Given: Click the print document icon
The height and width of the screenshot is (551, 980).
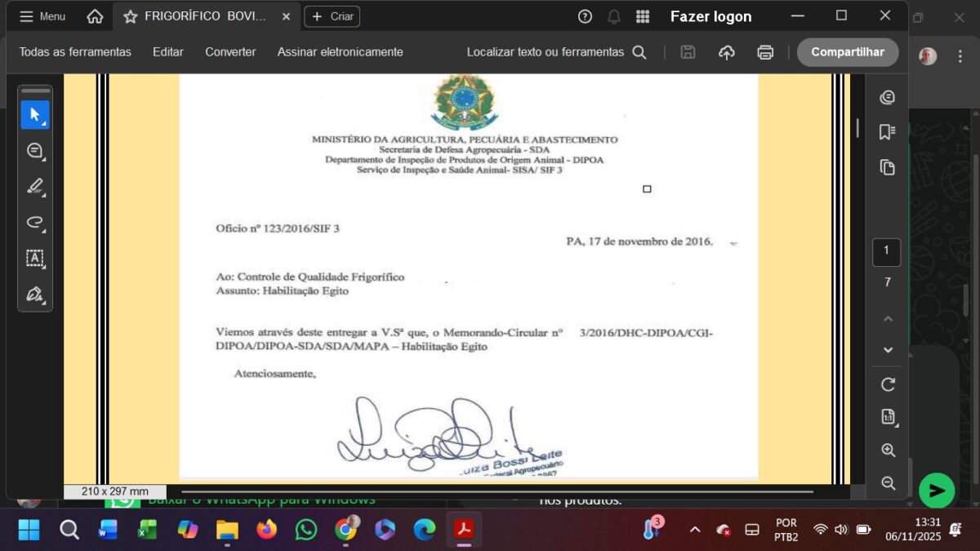Looking at the screenshot, I should point(765,52).
